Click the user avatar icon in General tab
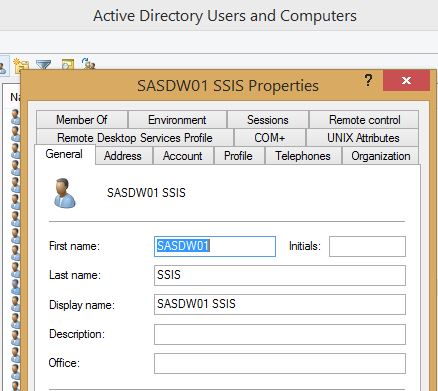Viewport: 438px width, 391px height. point(65,193)
